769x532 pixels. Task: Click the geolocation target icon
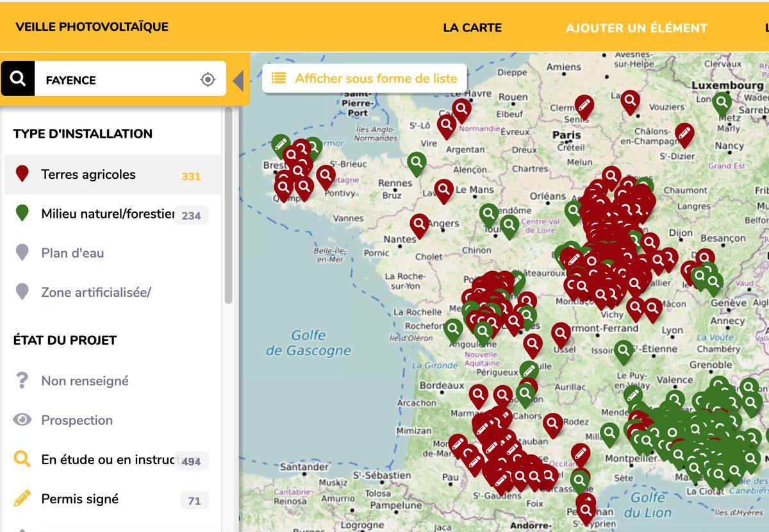208,79
